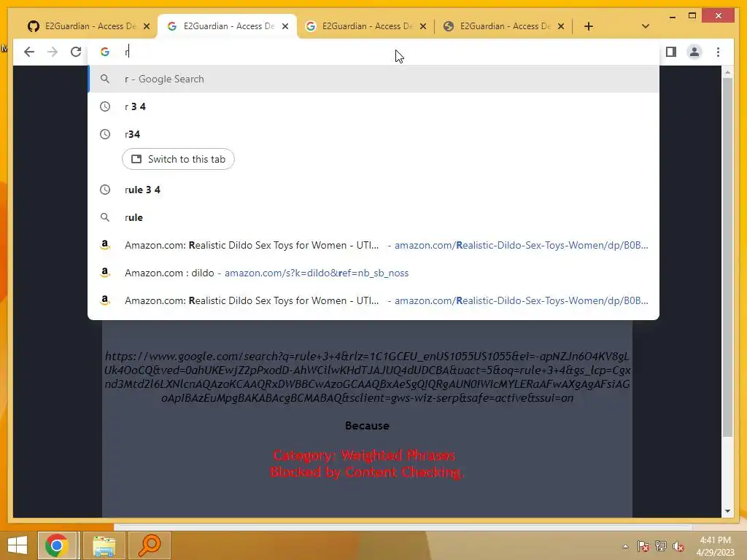Select the 'r - Google Search' suggestion
The height and width of the screenshot is (560, 747).
coord(373,79)
